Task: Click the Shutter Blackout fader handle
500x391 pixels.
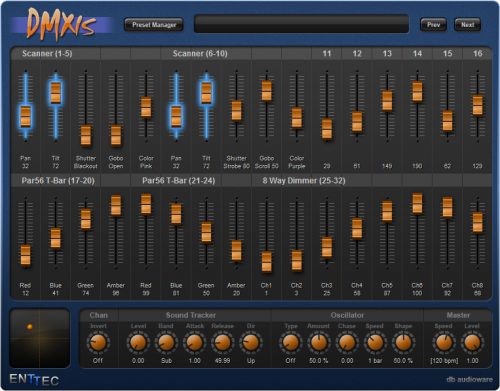Action: 86,135
